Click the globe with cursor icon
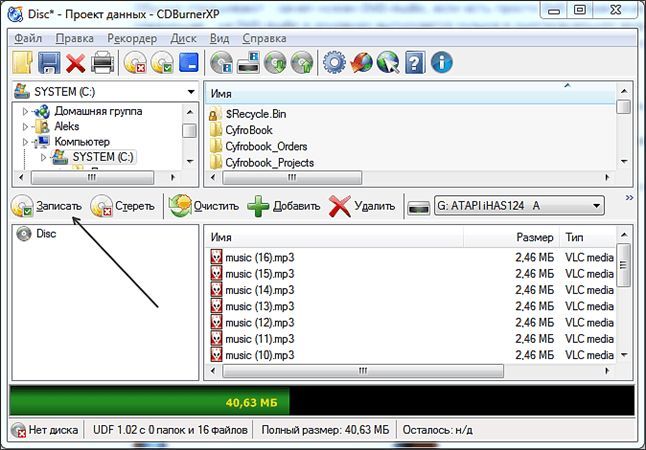Image resolution: width=646 pixels, height=450 pixels. point(388,63)
